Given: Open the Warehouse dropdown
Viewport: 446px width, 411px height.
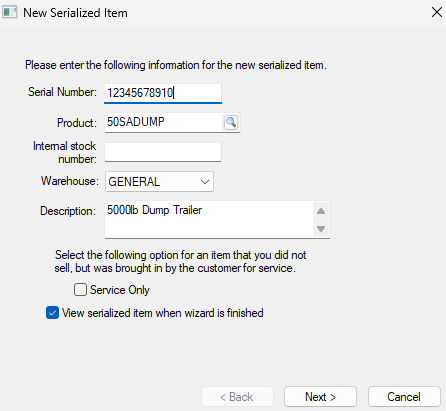Looking at the screenshot, I should pyautogui.click(x=159, y=182).
